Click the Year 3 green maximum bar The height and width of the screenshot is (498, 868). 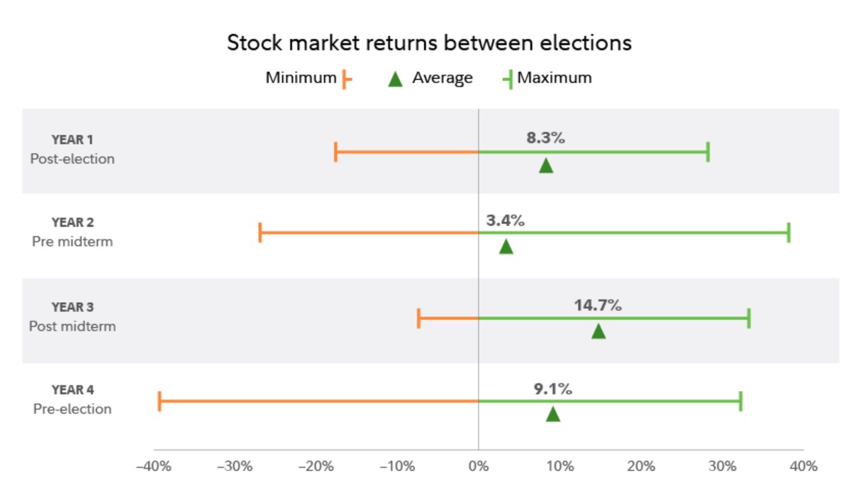point(614,319)
